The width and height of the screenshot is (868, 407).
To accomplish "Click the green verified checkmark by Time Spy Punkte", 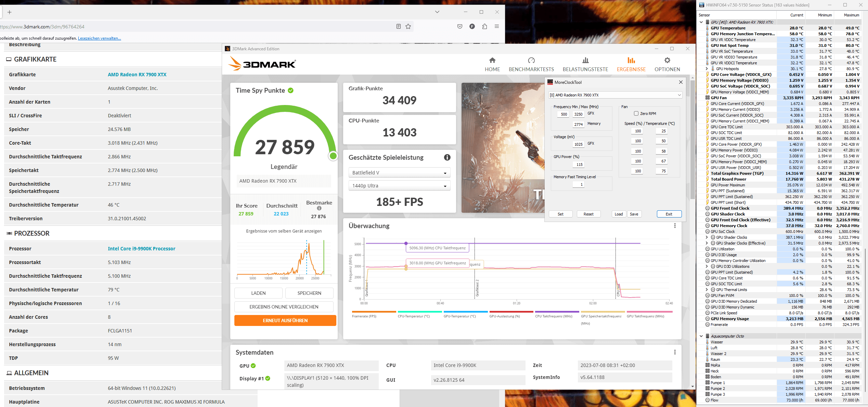I will point(290,90).
